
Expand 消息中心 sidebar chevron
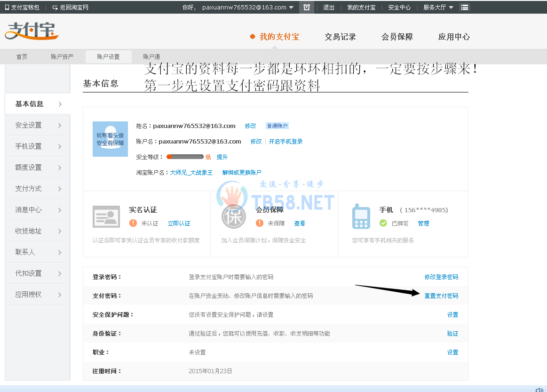(x=60, y=210)
